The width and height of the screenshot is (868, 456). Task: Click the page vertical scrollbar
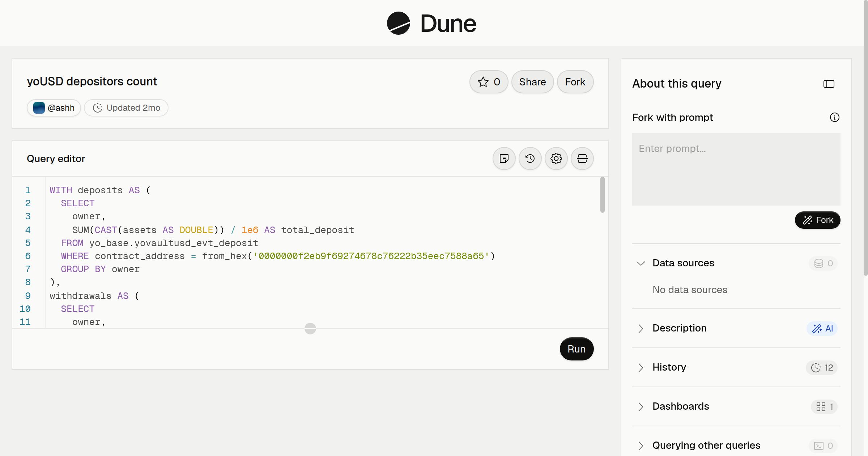[865, 138]
